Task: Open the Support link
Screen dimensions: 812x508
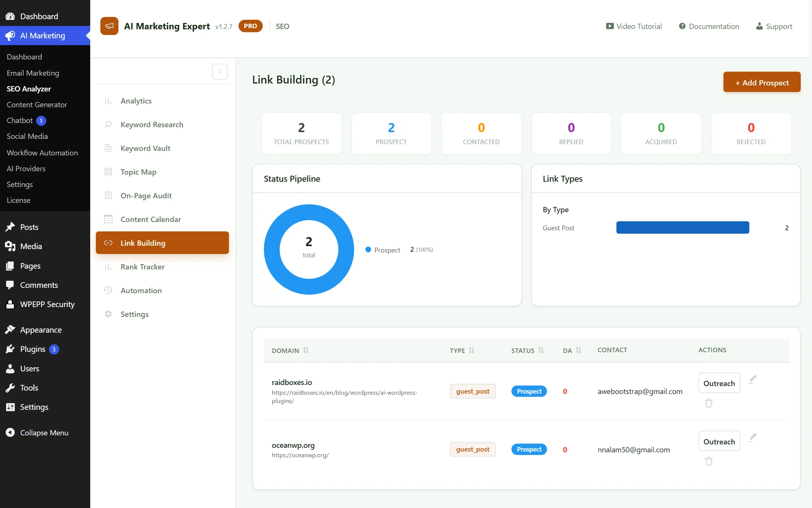Action: (774, 26)
